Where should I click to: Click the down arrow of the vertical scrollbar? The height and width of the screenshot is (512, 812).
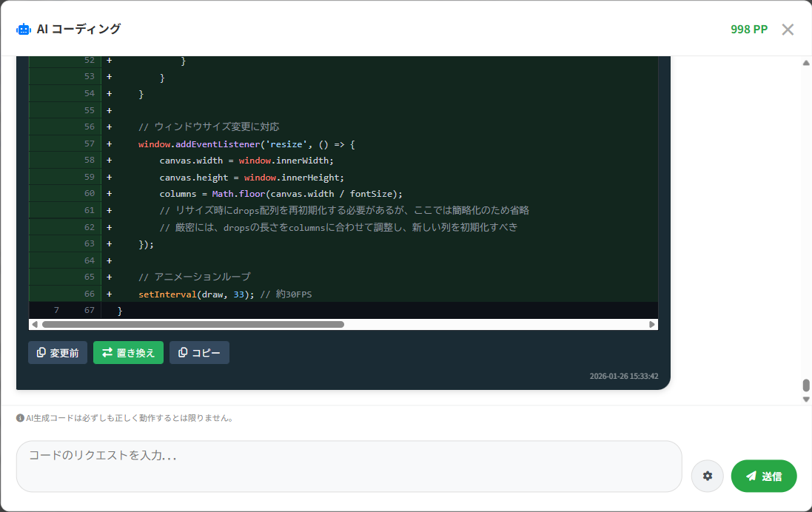806,399
